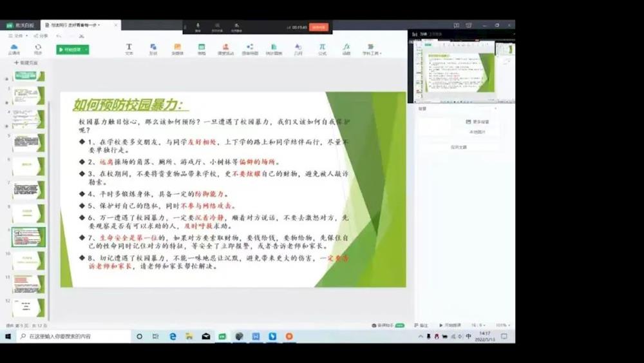
Task: Click More Backgrounds (更多背景) in the panel
Action: (x=478, y=122)
